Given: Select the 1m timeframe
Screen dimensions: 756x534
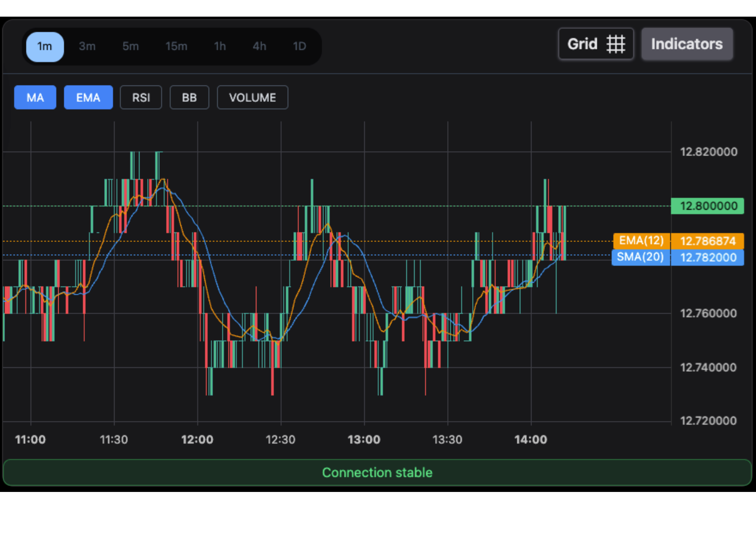Looking at the screenshot, I should (45, 46).
